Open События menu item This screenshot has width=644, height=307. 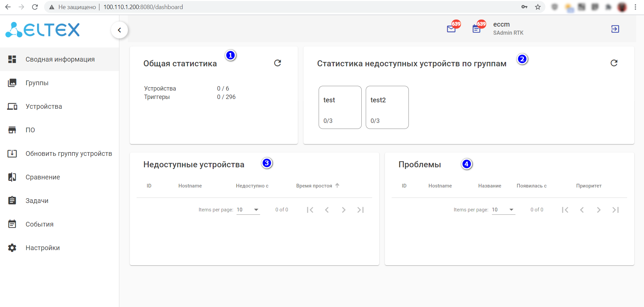60,224
